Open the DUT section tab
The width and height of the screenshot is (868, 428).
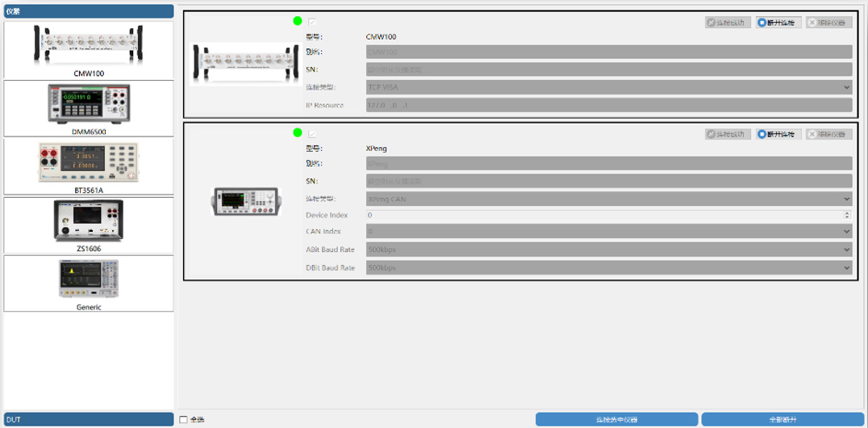(x=89, y=419)
